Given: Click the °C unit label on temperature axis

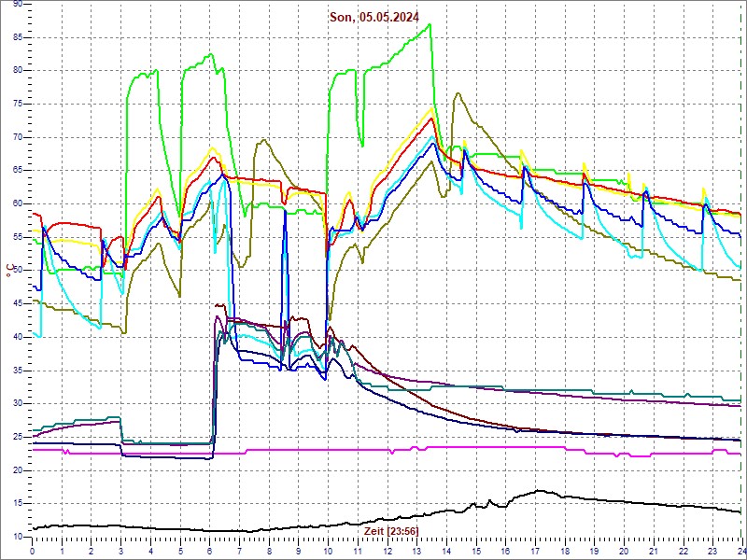Looking at the screenshot, I should coord(9,270).
